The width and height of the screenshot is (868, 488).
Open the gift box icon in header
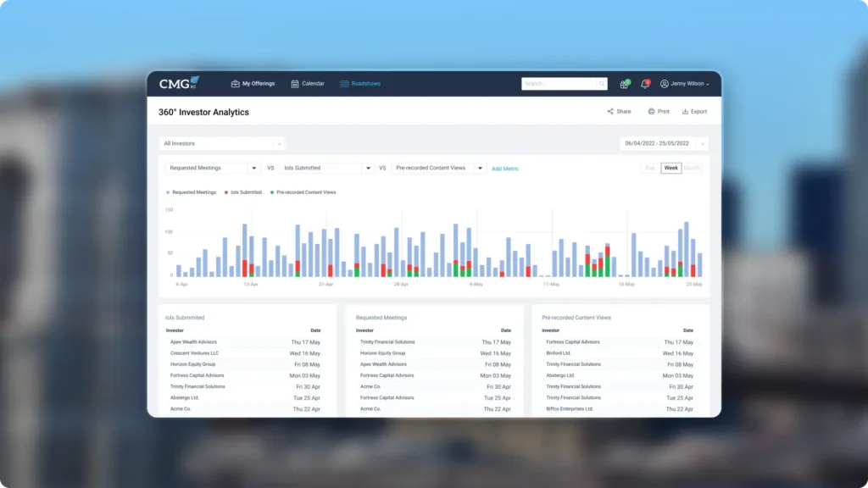coord(624,84)
